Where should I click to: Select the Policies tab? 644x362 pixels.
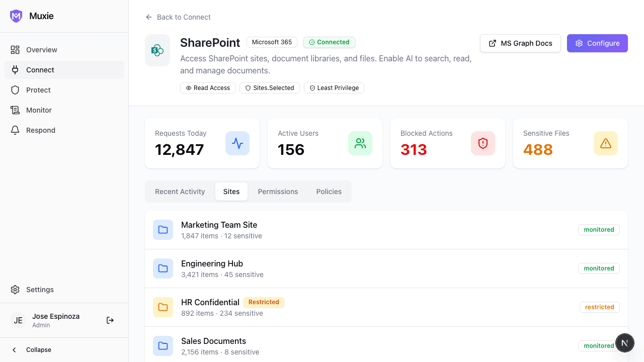pyautogui.click(x=329, y=192)
